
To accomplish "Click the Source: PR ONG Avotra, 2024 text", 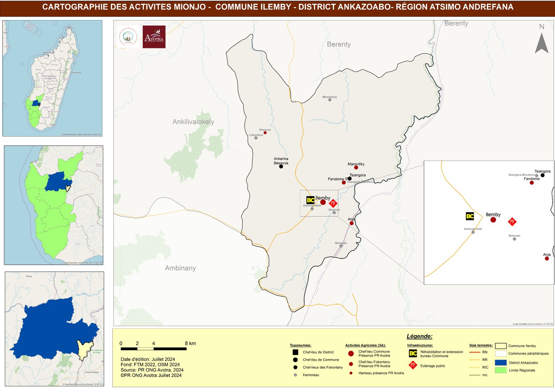I will tap(152, 370).
